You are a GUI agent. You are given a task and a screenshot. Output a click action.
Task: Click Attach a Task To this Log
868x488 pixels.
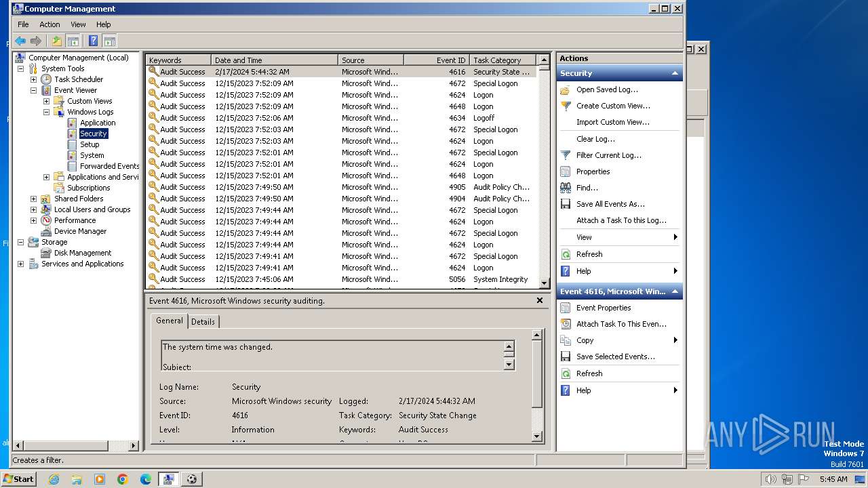point(621,220)
